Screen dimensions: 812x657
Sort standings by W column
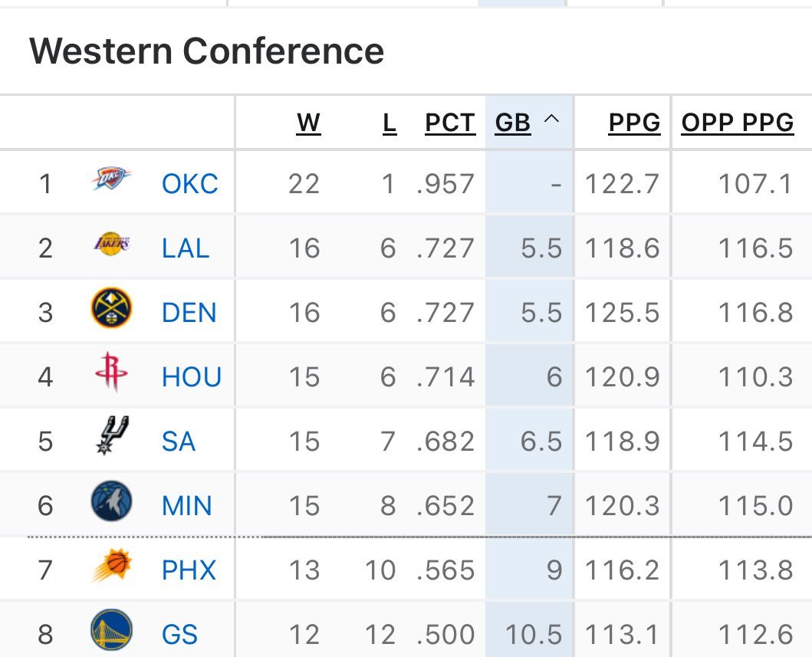coord(308,123)
